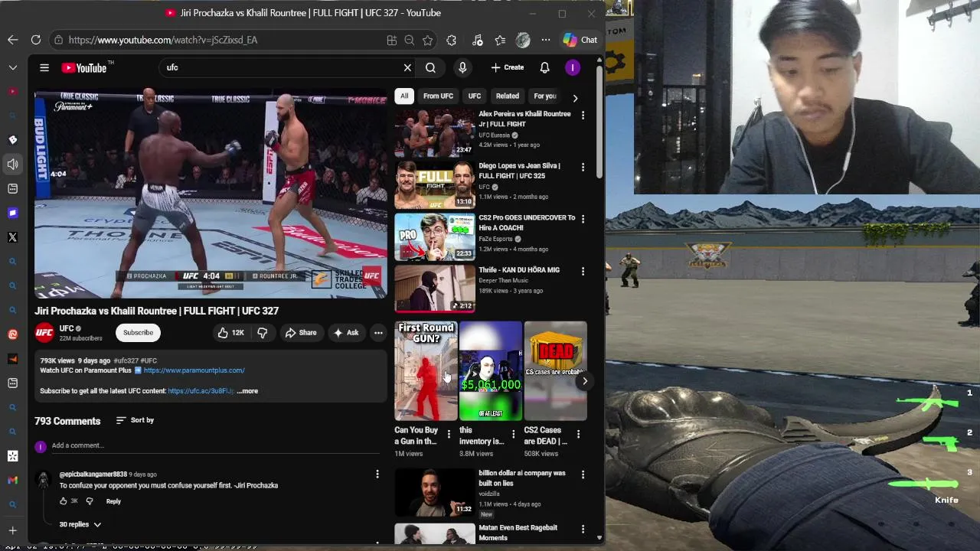
Task: Click the #ufc327 hashtag
Action: pyautogui.click(x=126, y=360)
